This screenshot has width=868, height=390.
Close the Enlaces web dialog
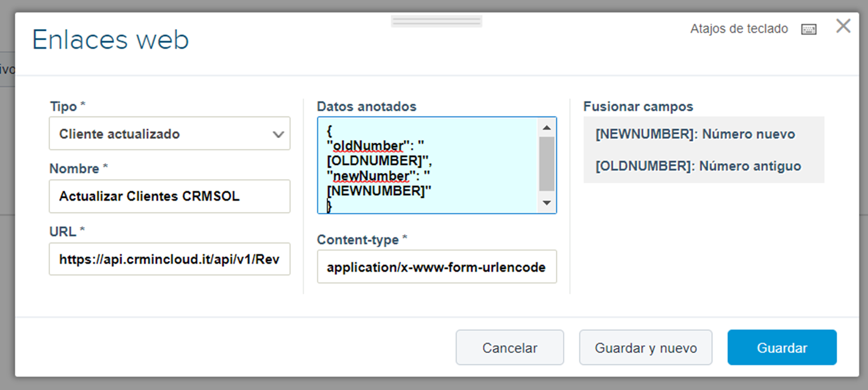pyautogui.click(x=843, y=26)
